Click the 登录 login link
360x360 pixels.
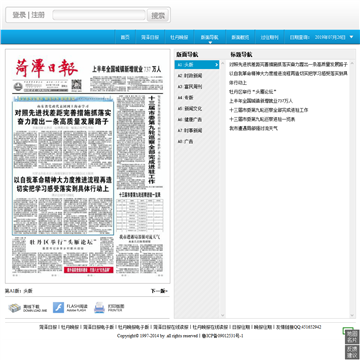[19, 15]
